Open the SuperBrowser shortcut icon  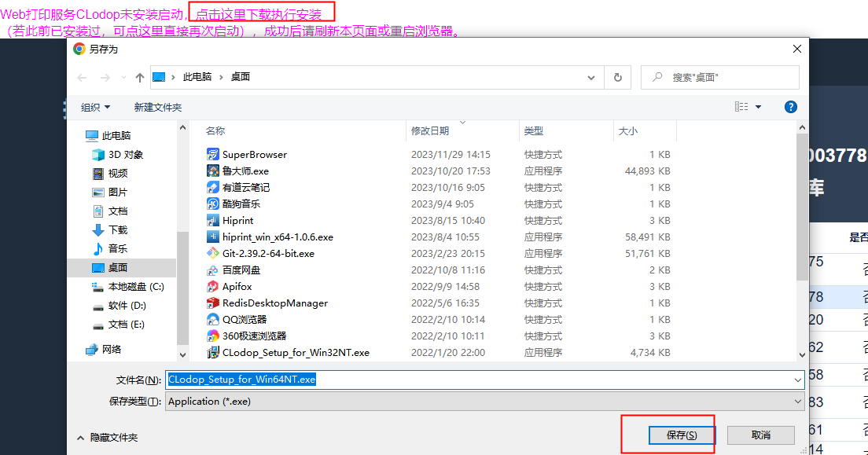click(x=212, y=155)
